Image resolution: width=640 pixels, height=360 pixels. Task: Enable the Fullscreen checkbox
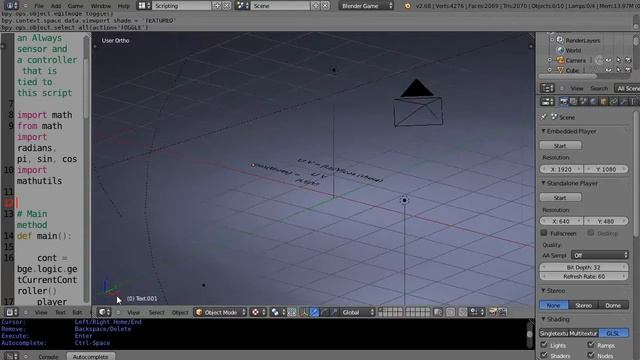pyautogui.click(x=544, y=233)
